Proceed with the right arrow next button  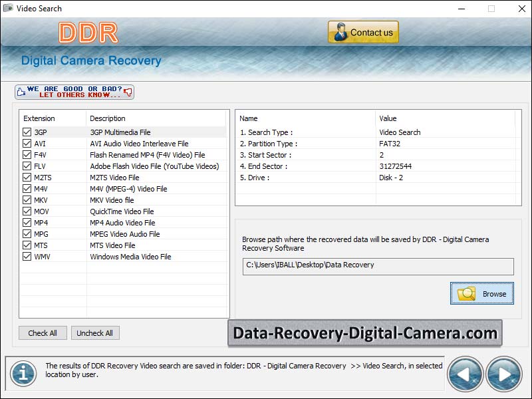(x=504, y=374)
